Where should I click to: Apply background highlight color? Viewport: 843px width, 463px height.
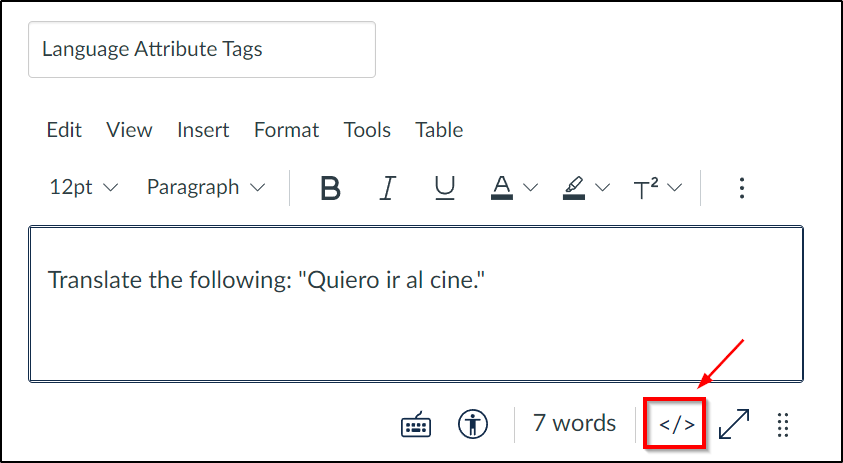[574, 188]
